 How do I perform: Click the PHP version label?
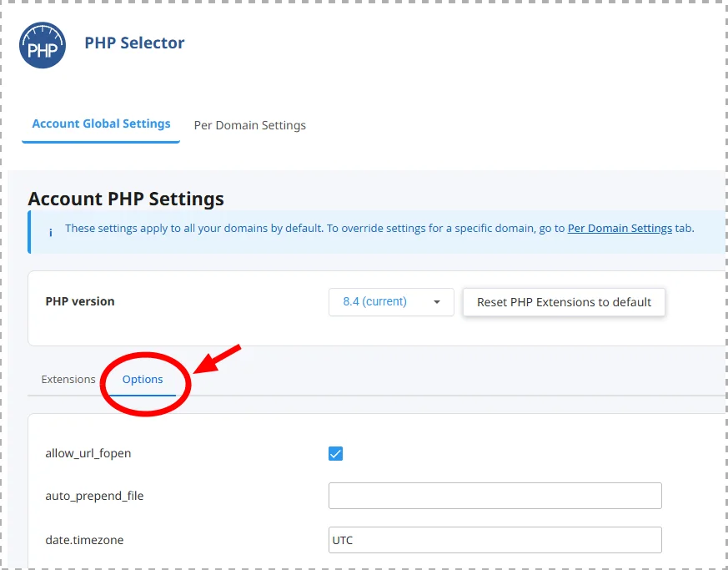(x=80, y=301)
